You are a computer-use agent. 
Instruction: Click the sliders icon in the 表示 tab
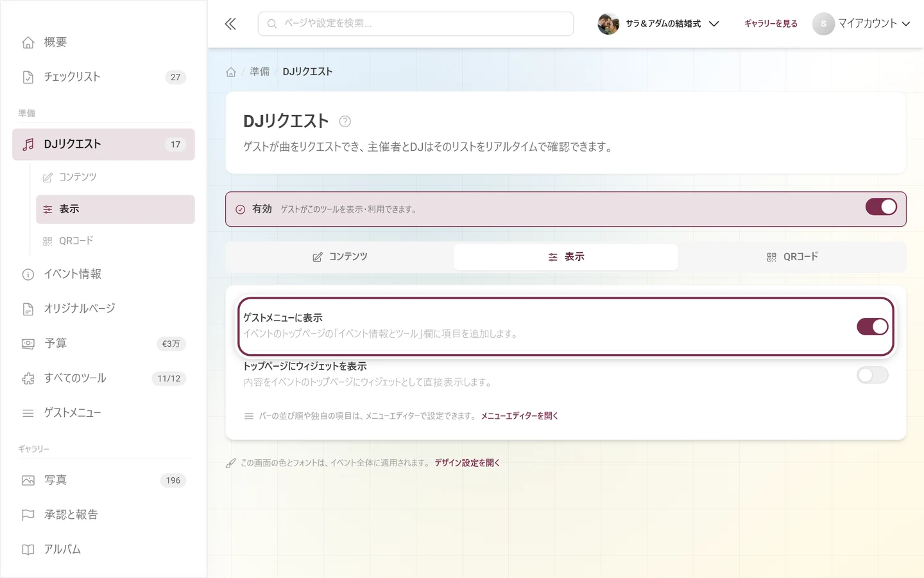(552, 257)
